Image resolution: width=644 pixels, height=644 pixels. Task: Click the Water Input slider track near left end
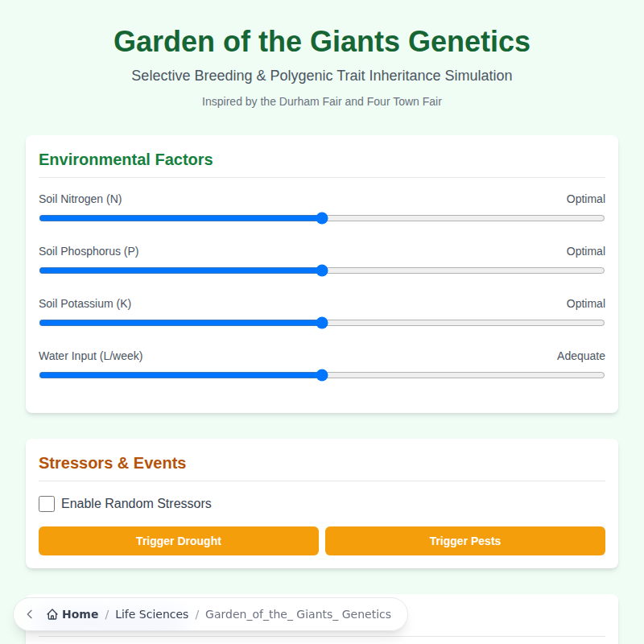click(x=80, y=375)
